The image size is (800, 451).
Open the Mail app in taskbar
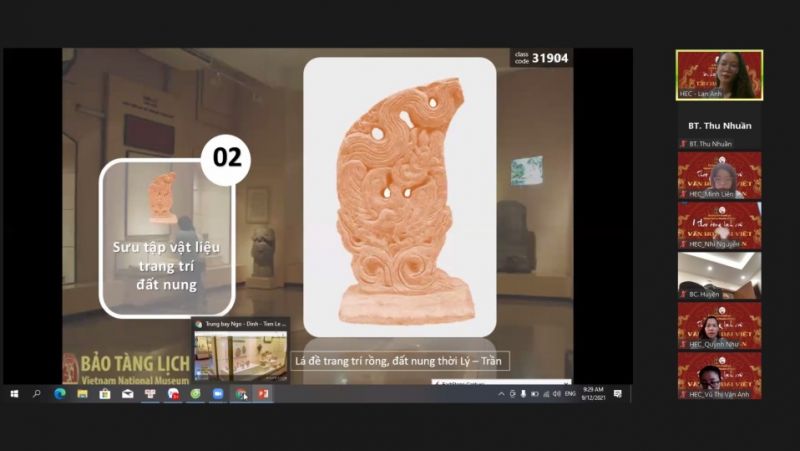point(127,394)
